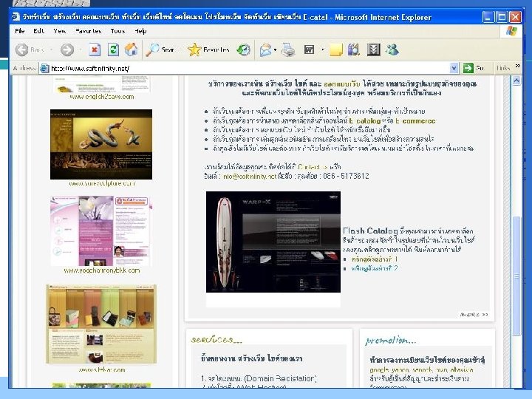Screen dimensions: 532x399
Task: Expand the Links toolbar chevron
Action: pos(517,66)
